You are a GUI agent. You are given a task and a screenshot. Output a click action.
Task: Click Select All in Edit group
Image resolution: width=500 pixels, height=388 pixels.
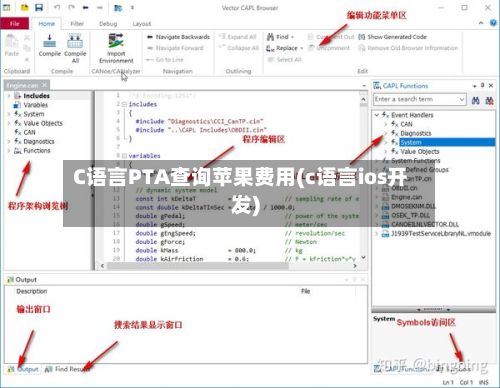[x=285, y=60]
